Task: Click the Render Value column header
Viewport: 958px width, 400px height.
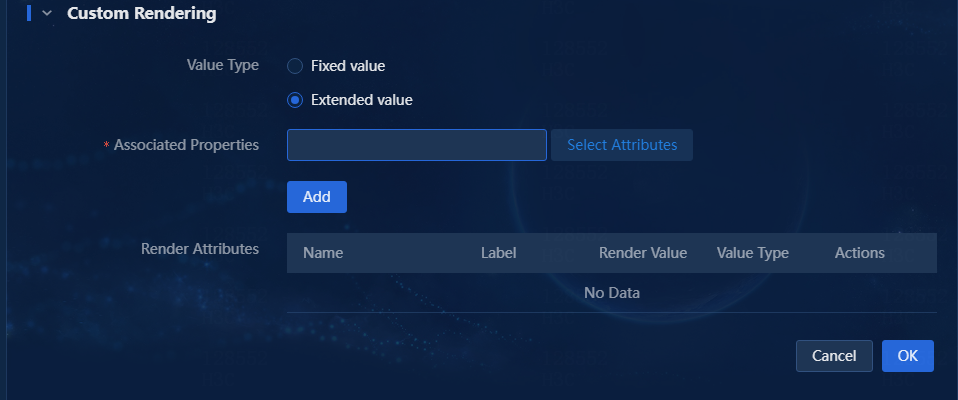Action: coord(643,253)
